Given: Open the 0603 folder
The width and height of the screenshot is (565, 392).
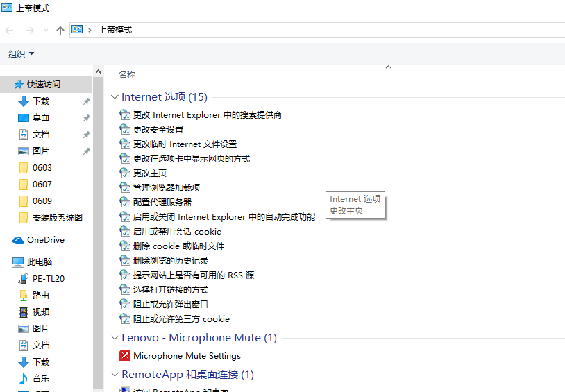Looking at the screenshot, I should point(42,168).
